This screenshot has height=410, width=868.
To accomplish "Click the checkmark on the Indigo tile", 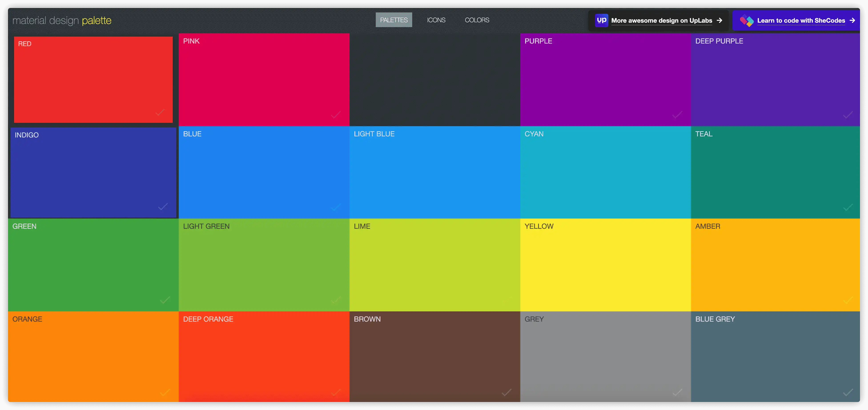I will [163, 206].
